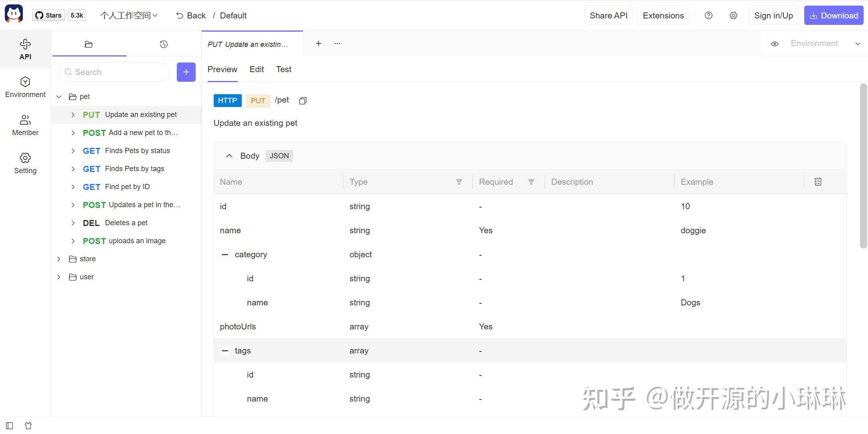Viewport: 868px width, 434px height.
Task: Click the HTTP protocol badge
Action: click(x=227, y=101)
